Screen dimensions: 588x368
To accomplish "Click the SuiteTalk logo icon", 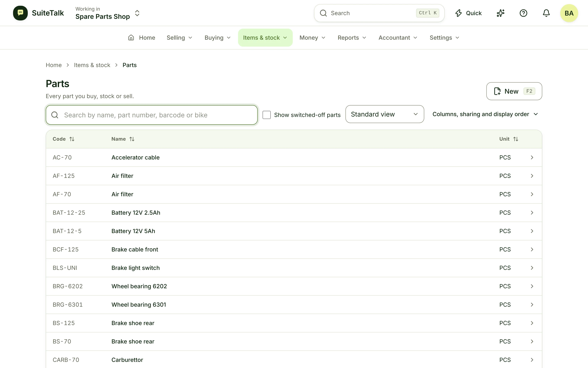I will pyautogui.click(x=20, y=13).
